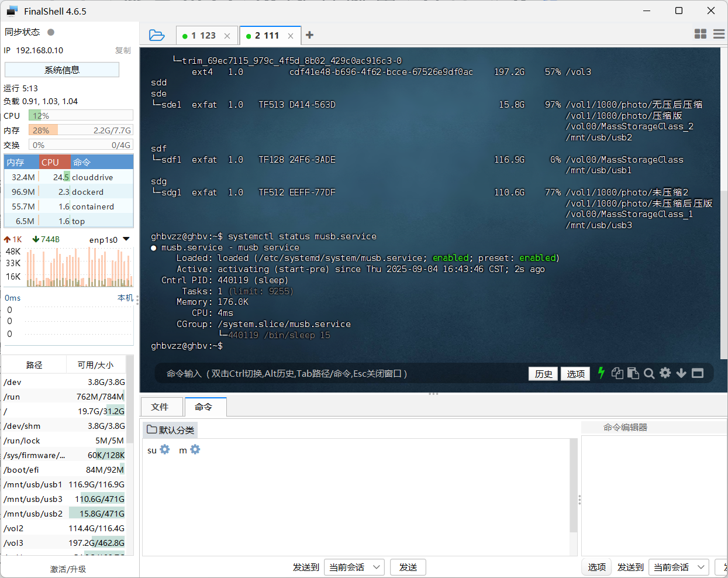
Task: Toggle the 同步状态 sync status indicator
Action: (51, 32)
